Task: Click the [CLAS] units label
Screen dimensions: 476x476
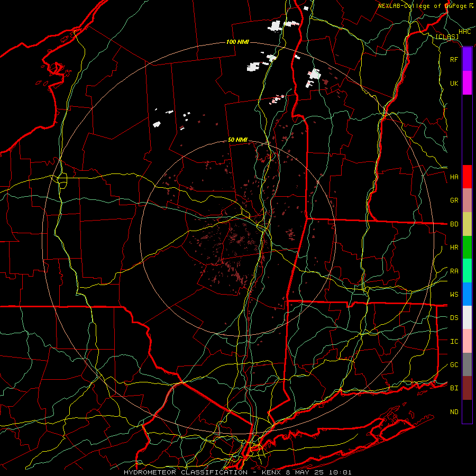Action: [447, 36]
